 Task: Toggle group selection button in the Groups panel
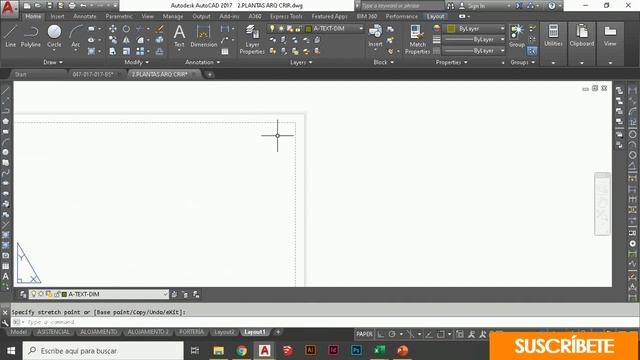[531, 51]
